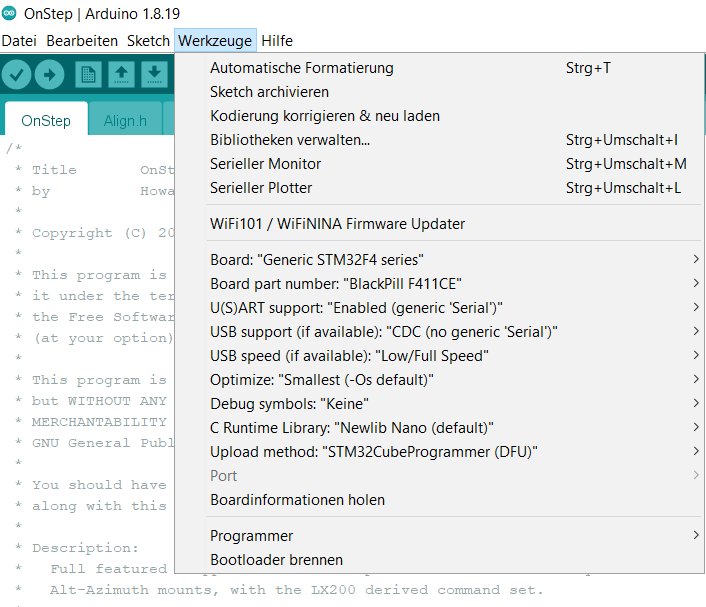
Task: Expand the Programmer submenu
Action: [439, 536]
